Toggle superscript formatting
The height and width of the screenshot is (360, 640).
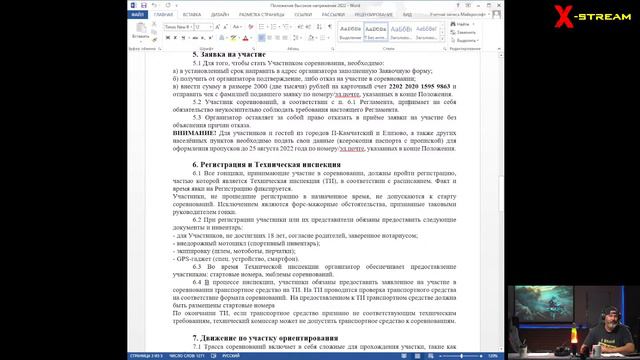tap(211, 38)
